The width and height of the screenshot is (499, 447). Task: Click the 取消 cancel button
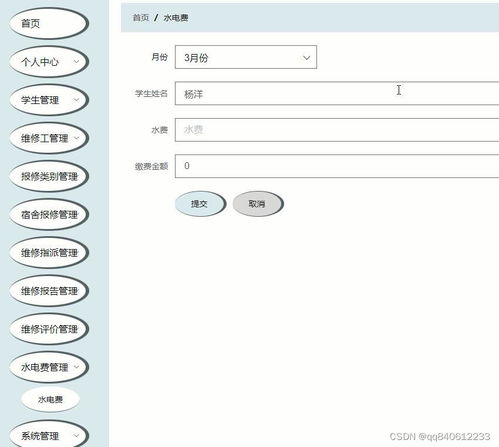pyautogui.click(x=258, y=204)
